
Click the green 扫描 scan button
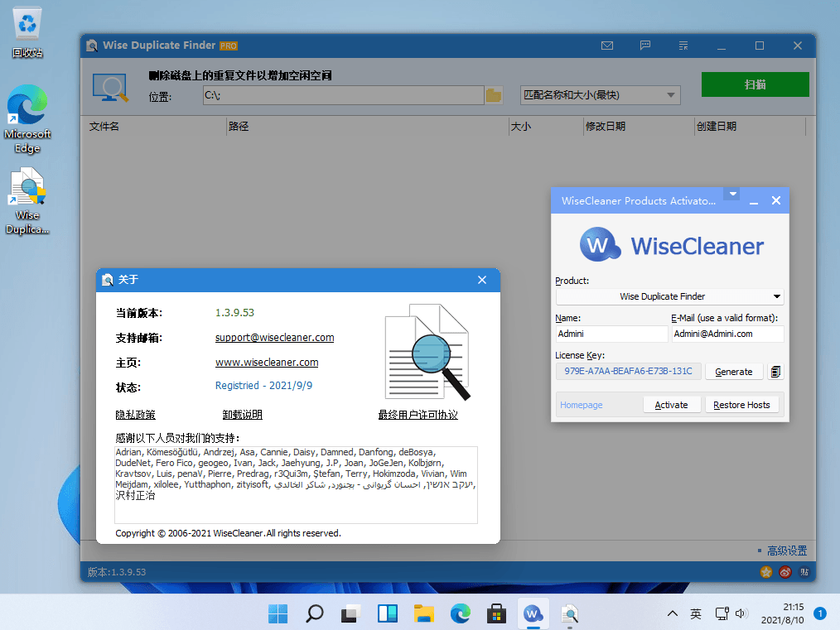point(756,84)
